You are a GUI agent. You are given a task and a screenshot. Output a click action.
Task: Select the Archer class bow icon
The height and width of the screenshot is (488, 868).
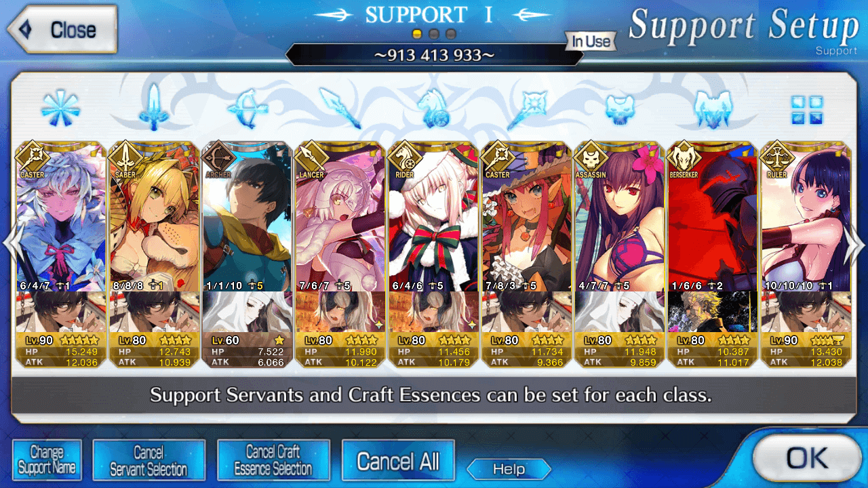point(248,108)
